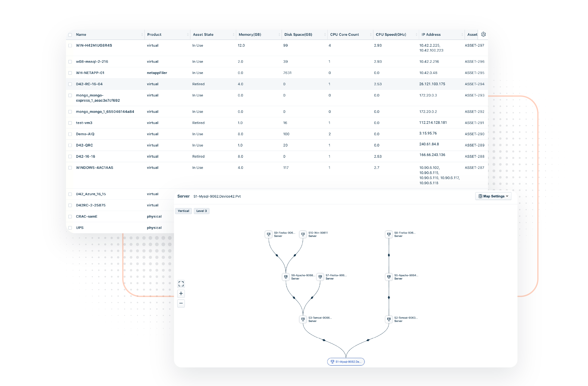Switch to the Vertical layout tab

coord(183,211)
